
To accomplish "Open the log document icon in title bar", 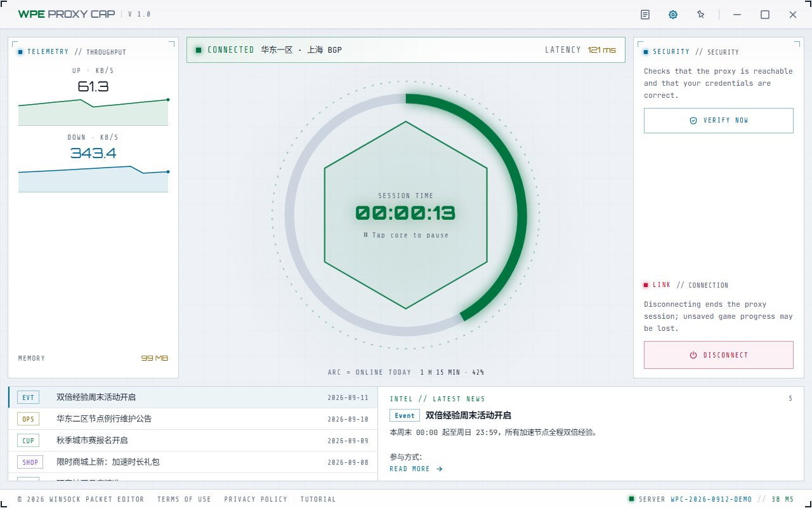I will [645, 15].
